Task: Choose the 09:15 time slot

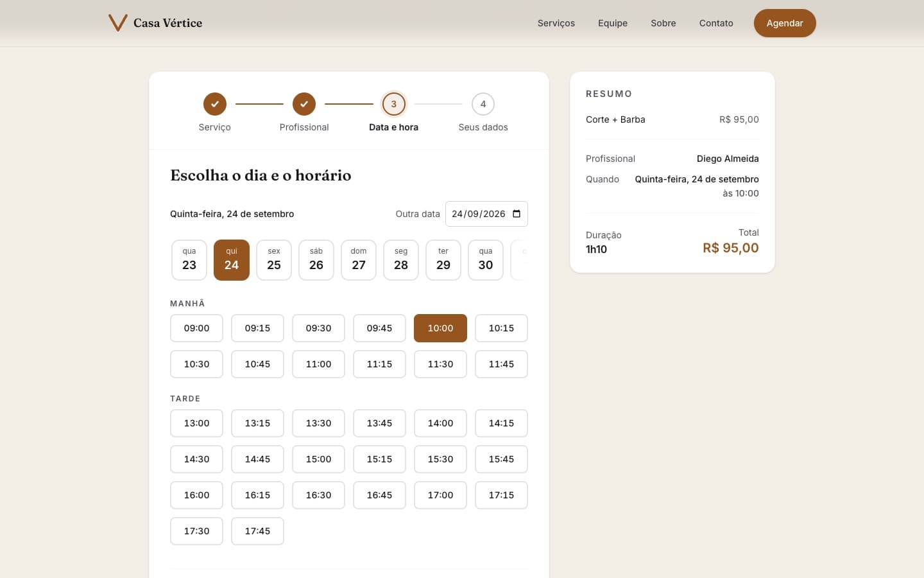Action: 257,328
